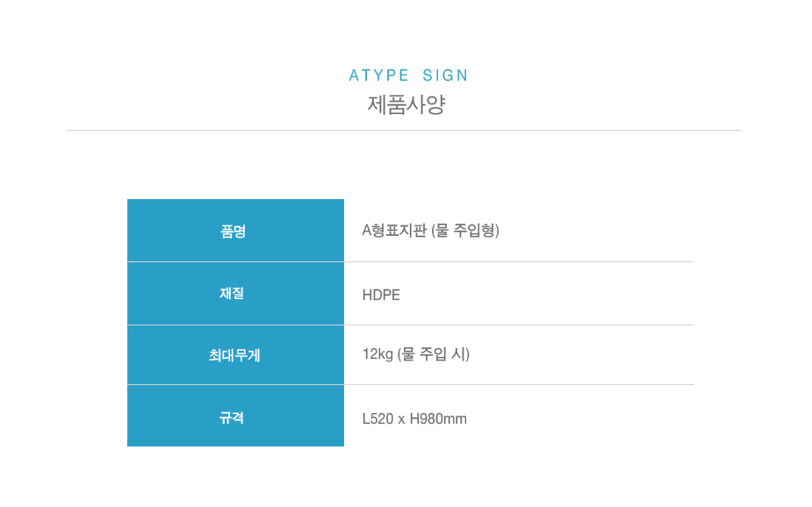This screenshot has width=812, height=507.
Task: Click the 12kg weight value
Action: pyautogui.click(x=377, y=354)
